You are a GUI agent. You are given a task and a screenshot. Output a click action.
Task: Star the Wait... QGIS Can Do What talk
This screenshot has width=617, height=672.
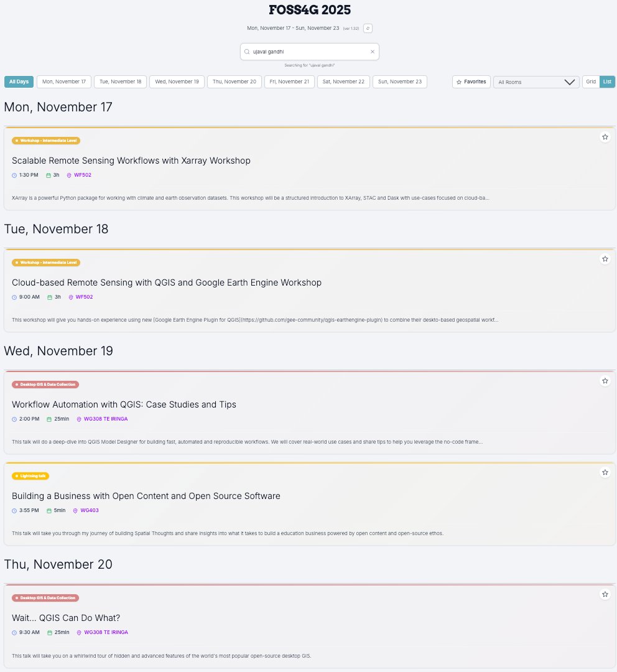click(605, 594)
